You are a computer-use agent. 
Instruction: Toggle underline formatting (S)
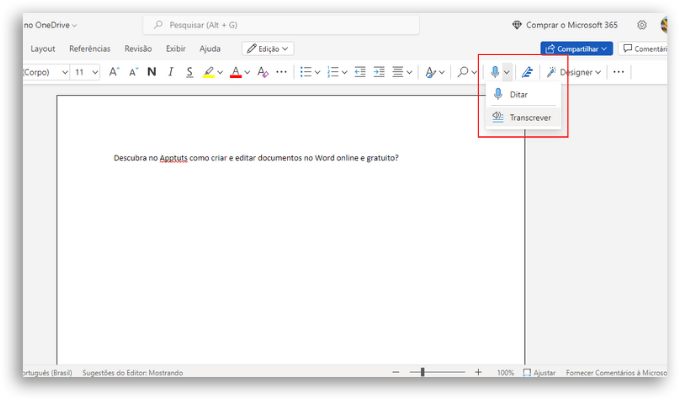coord(190,72)
